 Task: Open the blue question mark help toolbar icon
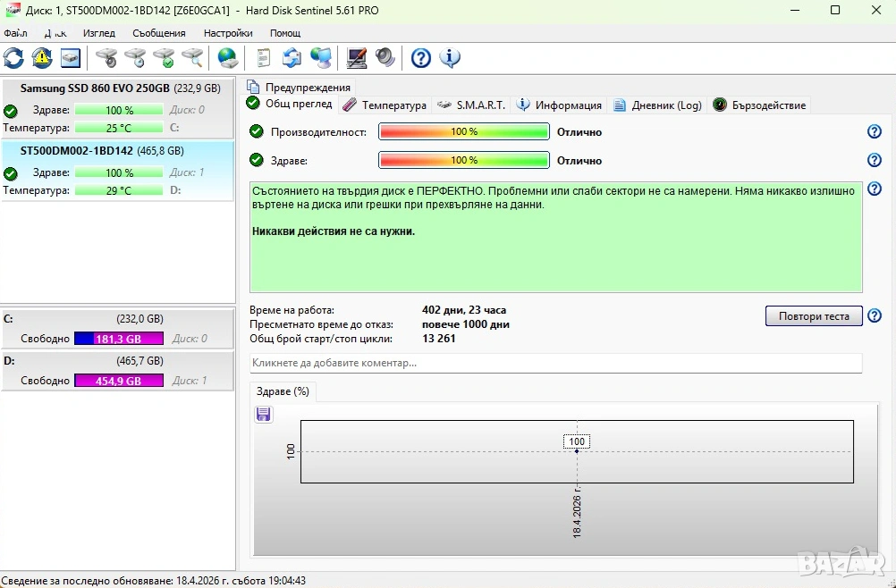421,58
